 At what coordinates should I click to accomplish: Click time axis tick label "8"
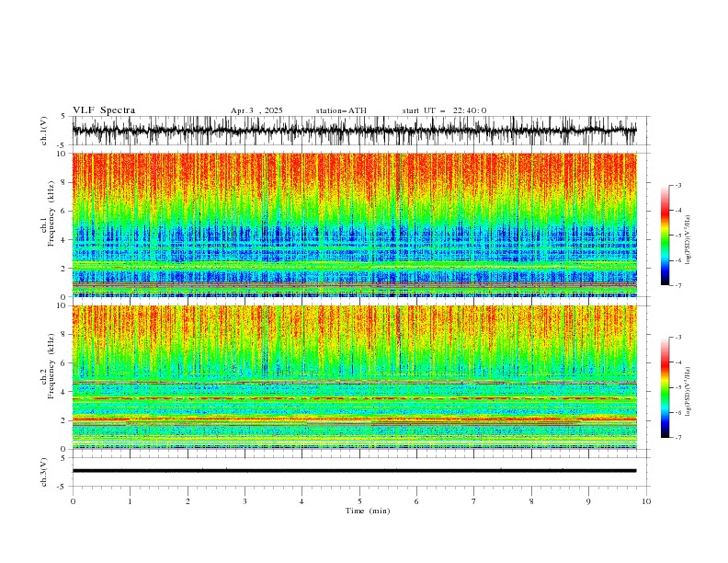532,501
